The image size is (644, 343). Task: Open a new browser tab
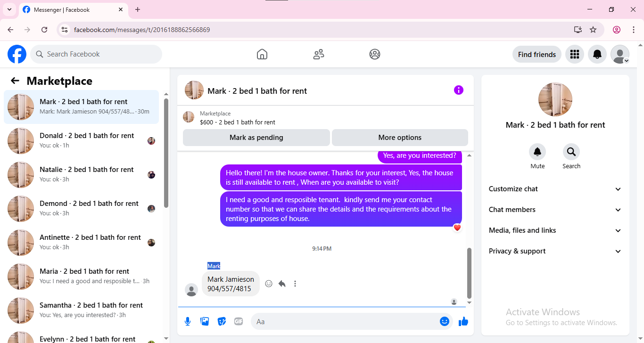click(138, 9)
